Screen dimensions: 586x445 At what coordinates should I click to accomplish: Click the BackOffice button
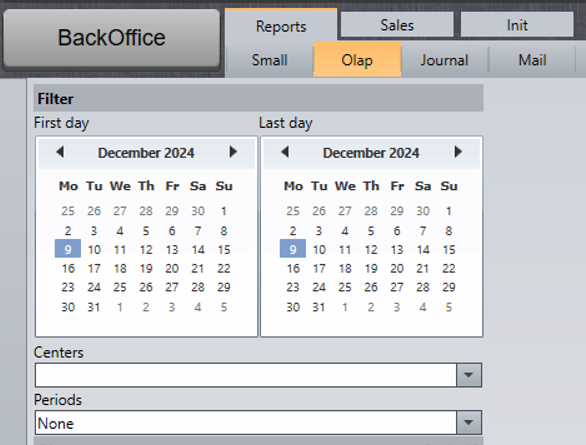111,38
